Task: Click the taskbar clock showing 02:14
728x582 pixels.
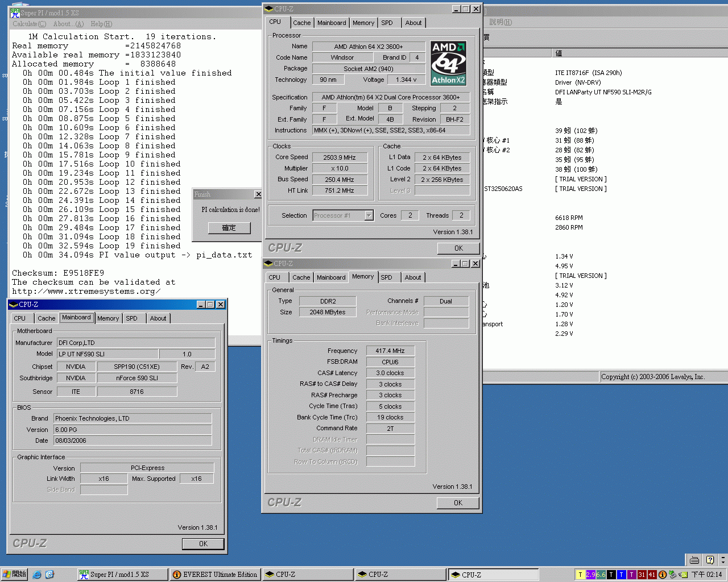Action: [x=706, y=575]
